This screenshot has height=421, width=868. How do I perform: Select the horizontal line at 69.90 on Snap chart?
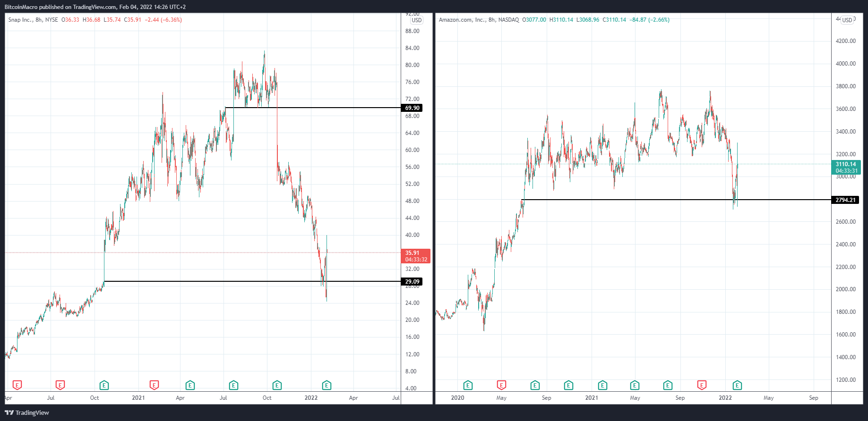point(313,108)
